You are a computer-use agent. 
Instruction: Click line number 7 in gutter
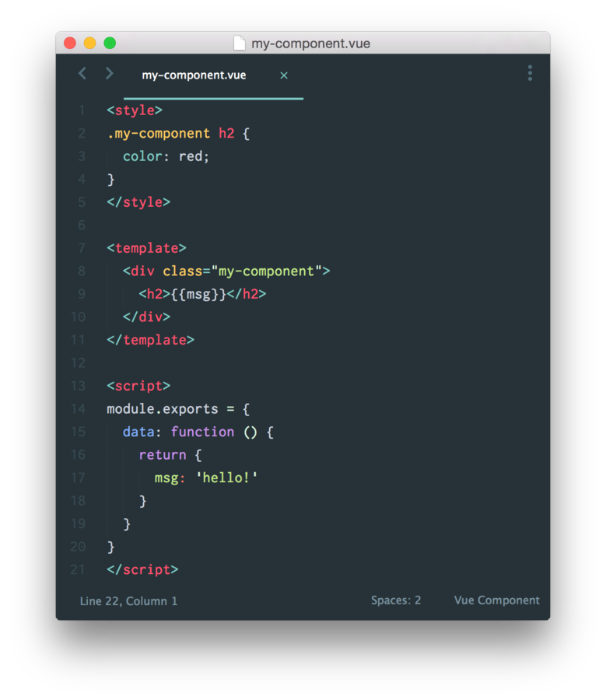click(81, 248)
